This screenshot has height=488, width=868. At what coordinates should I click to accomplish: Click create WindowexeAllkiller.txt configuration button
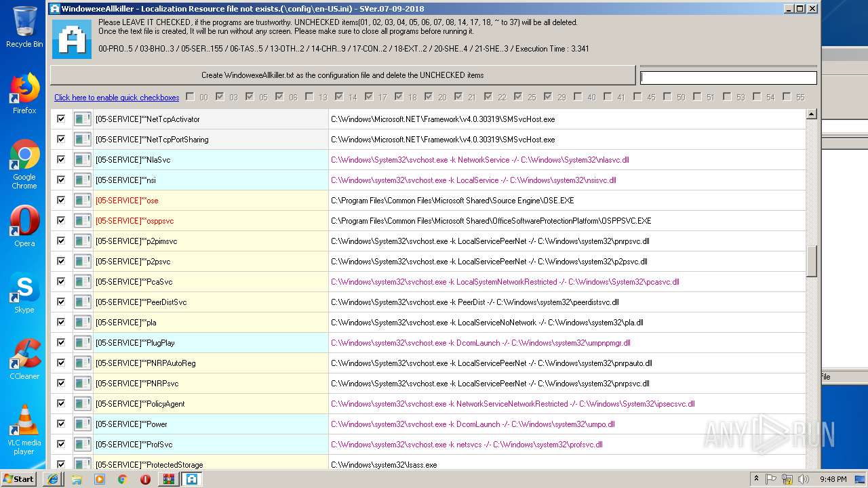[342, 75]
